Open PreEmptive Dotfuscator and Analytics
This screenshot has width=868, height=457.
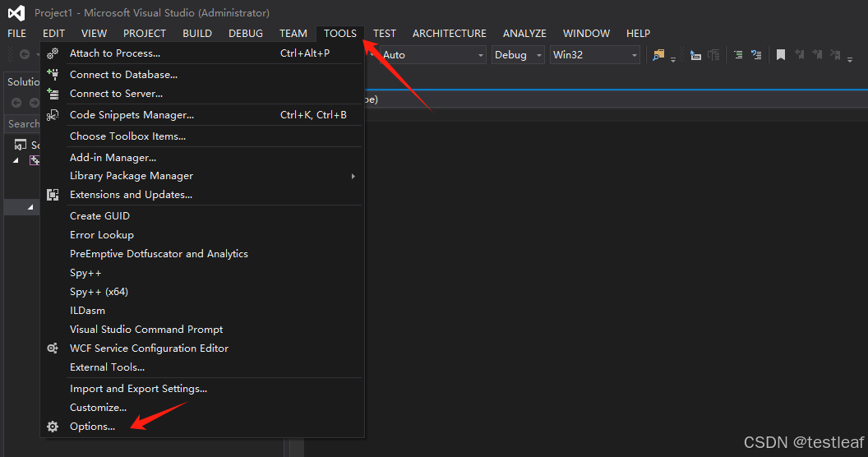(202, 253)
